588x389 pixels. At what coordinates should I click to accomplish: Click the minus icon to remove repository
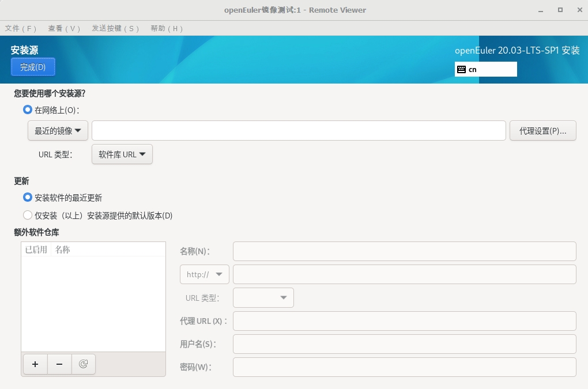coord(59,364)
